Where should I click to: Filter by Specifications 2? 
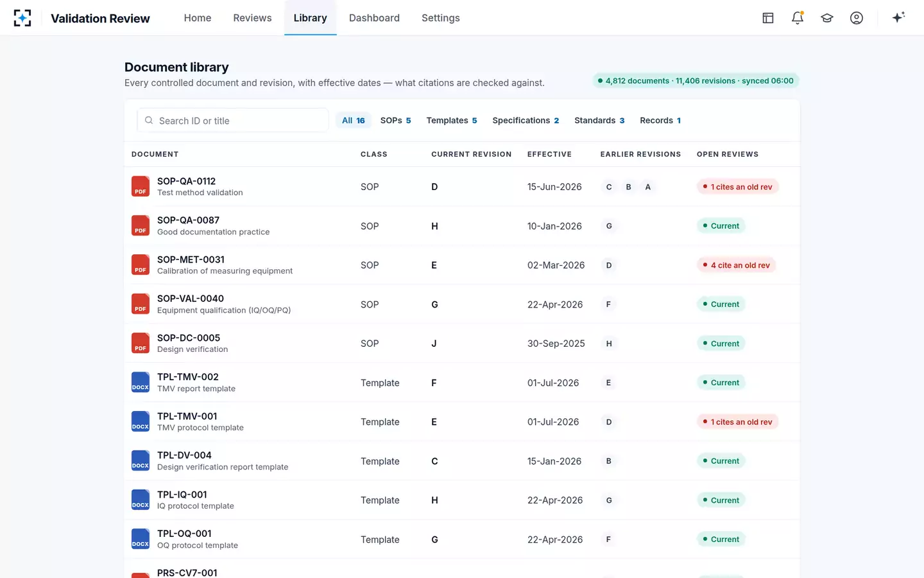526,120
